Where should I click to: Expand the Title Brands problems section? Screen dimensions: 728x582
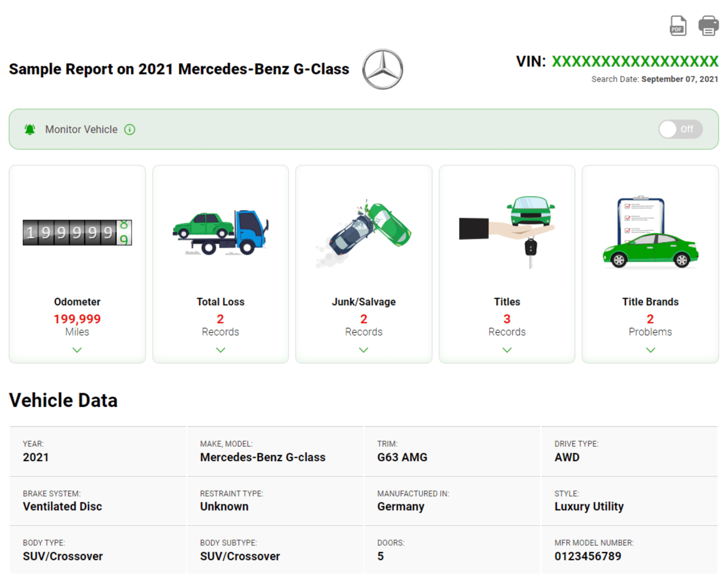[x=650, y=350]
